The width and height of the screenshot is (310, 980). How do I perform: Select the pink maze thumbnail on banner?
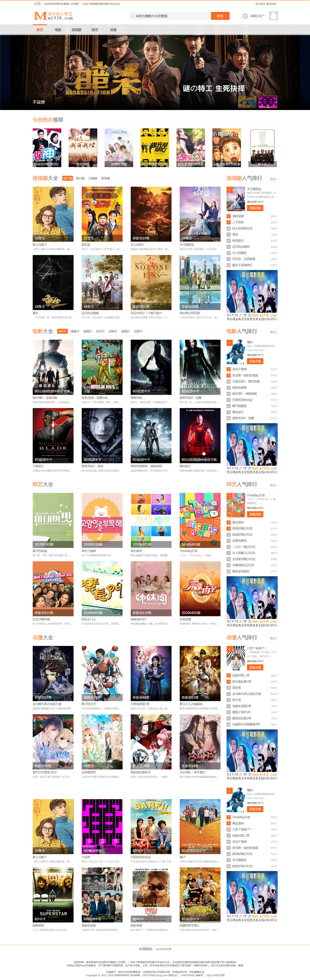[268, 101]
